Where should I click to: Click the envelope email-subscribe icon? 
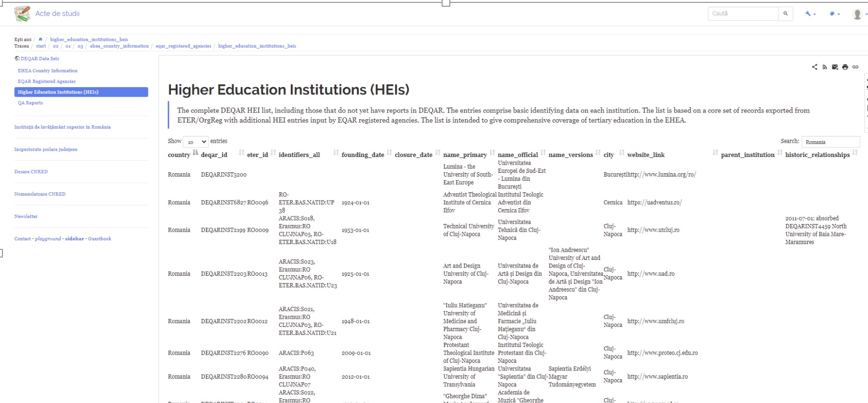tap(835, 67)
